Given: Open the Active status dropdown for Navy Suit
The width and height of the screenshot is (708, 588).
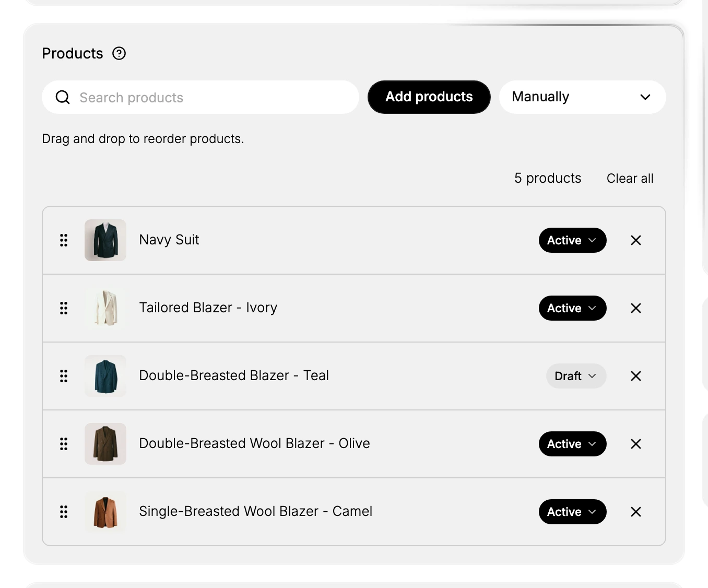Looking at the screenshot, I should coord(573,240).
